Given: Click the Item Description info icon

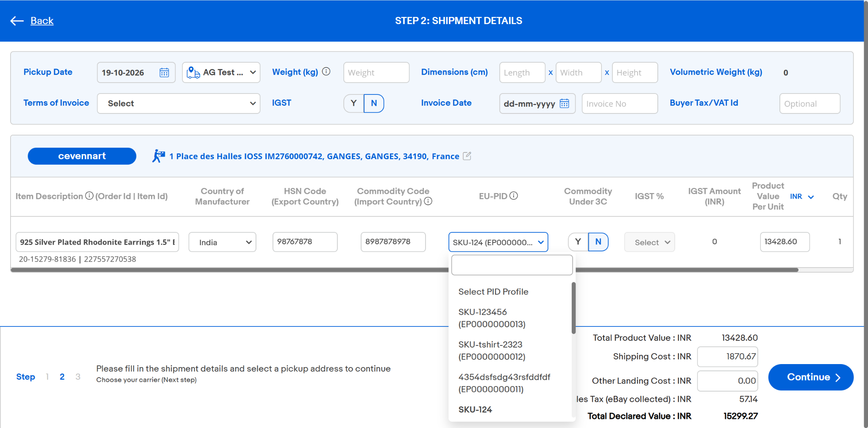Looking at the screenshot, I should (x=89, y=196).
